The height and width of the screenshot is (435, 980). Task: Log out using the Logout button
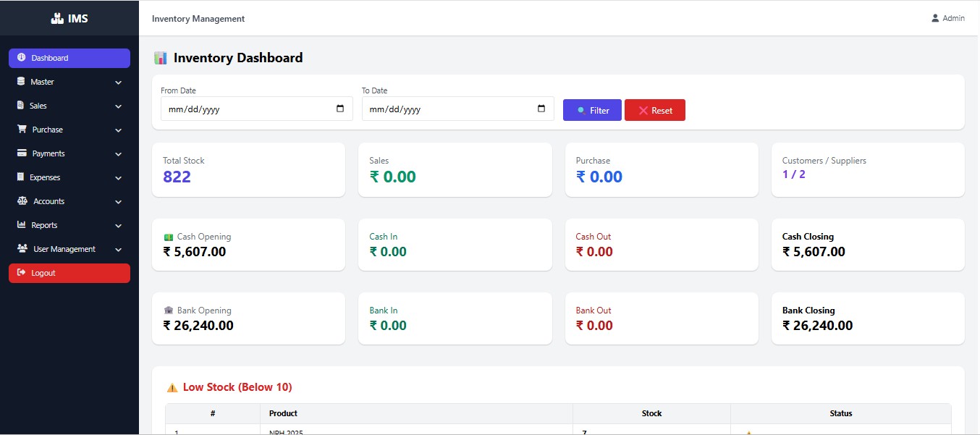pos(69,273)
